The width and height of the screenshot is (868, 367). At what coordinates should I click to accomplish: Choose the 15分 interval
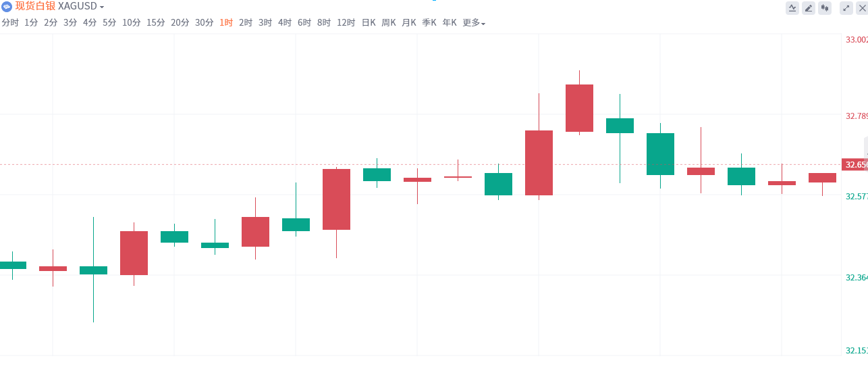[x=155, y=23]
